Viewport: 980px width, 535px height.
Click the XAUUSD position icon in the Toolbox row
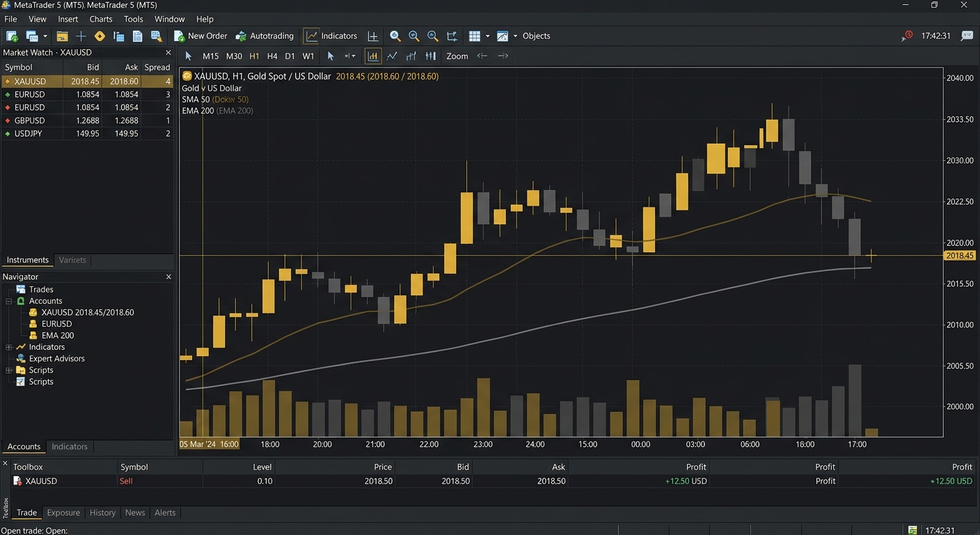[17, 481]
